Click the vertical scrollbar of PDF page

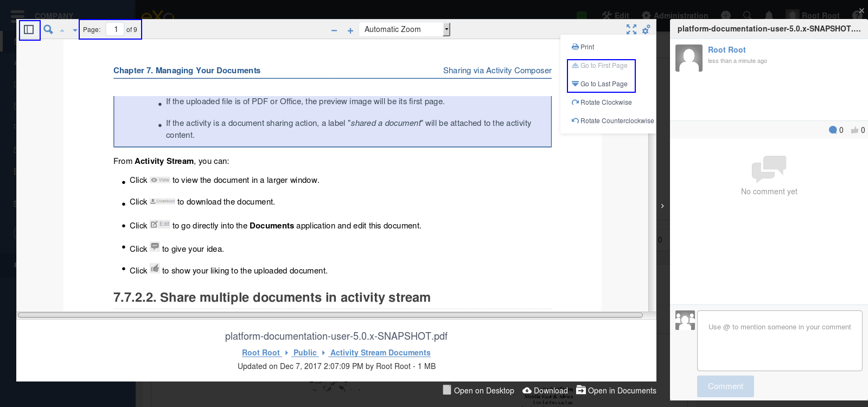point(652,222)
